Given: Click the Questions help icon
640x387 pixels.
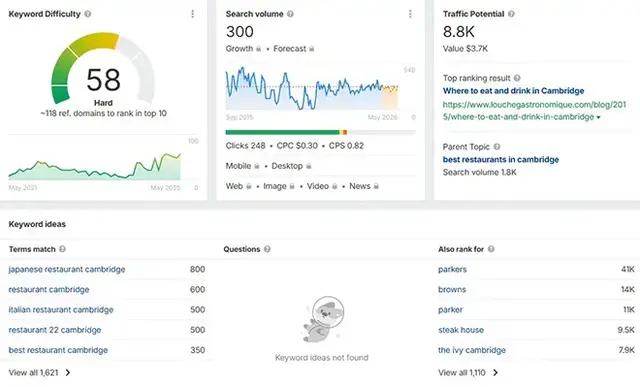Looking at the screenshot, I should tap(267, 249).
